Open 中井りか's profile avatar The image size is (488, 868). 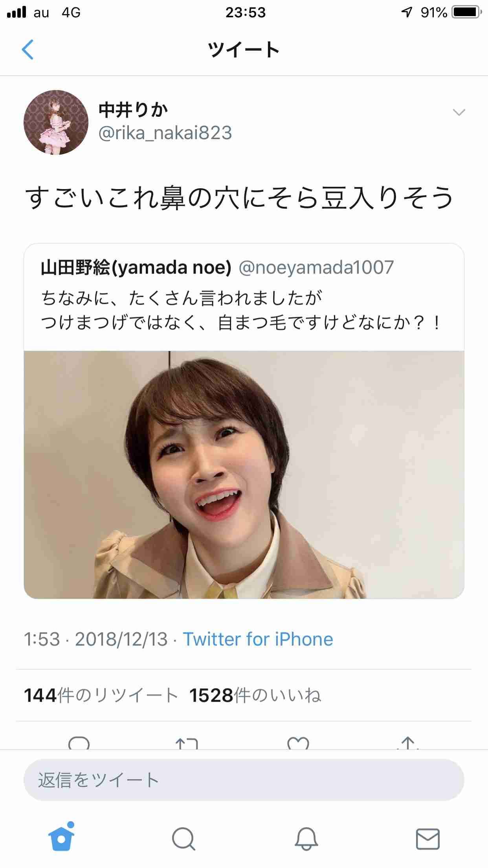[x=56, y=122]
